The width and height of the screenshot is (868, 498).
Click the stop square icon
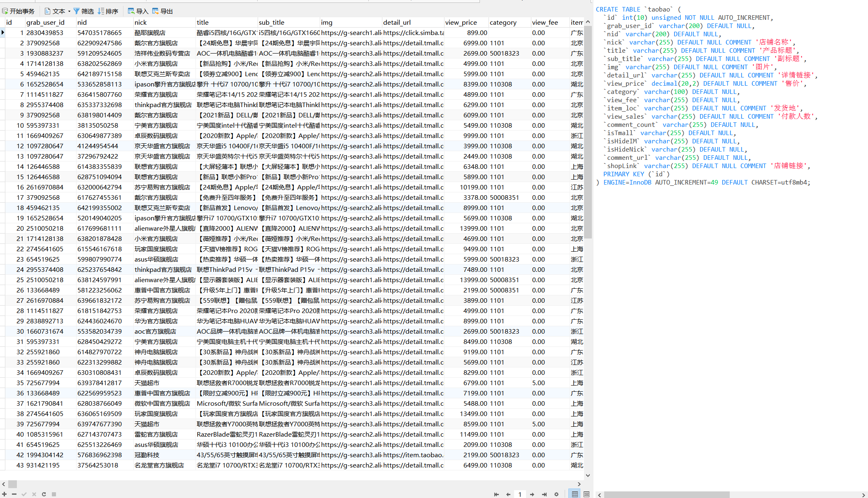[x=54, y=494]
